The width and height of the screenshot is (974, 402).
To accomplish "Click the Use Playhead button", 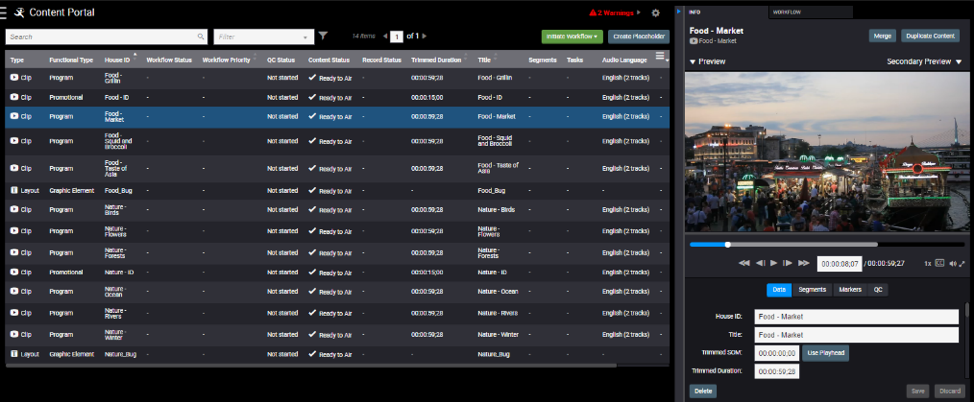I will coord(825,353).
